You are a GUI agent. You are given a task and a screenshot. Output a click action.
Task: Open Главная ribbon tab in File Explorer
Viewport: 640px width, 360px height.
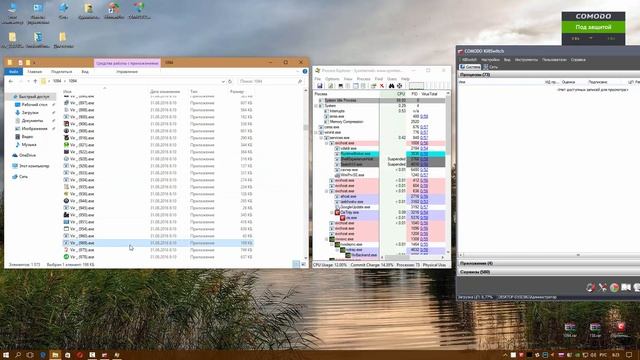click(x=34, y=72)
